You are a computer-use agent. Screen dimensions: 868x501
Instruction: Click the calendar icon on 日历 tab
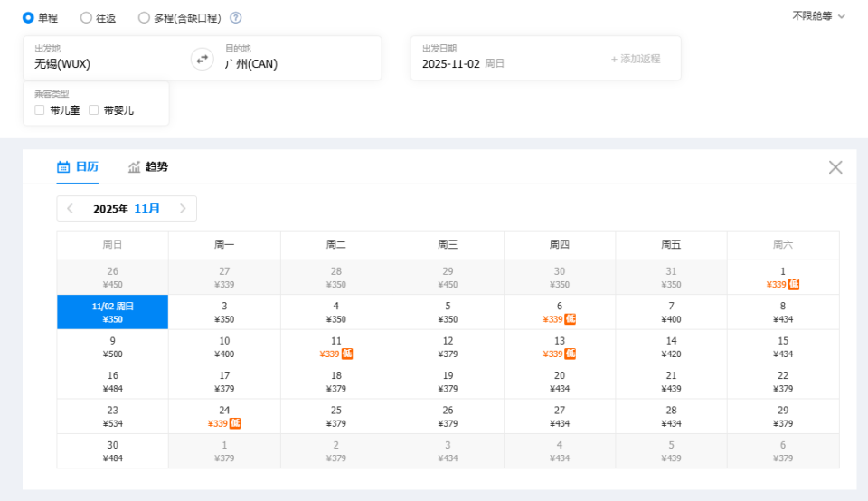(63, 166)
